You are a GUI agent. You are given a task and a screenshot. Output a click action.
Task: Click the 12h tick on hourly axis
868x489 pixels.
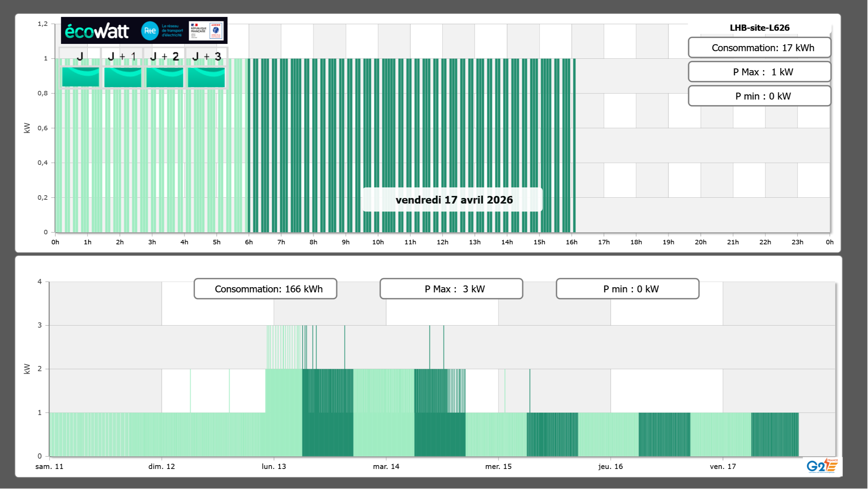tap(442, 242)
